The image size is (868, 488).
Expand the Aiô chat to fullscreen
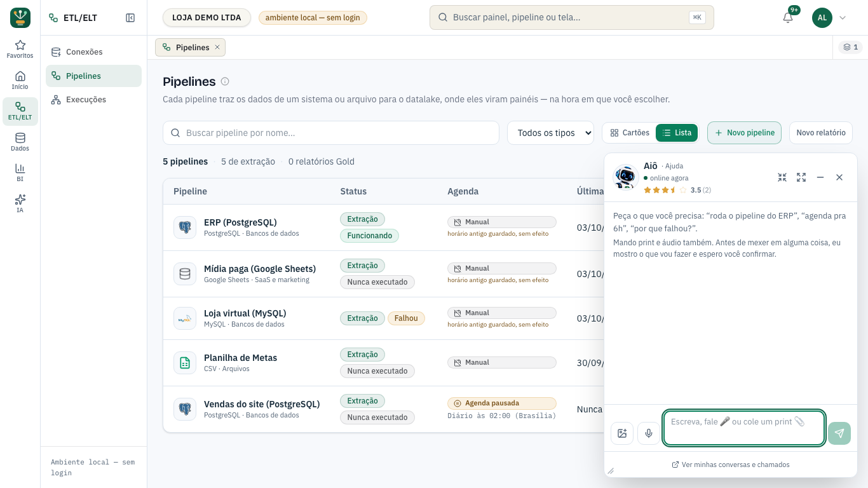click(801, 177)
